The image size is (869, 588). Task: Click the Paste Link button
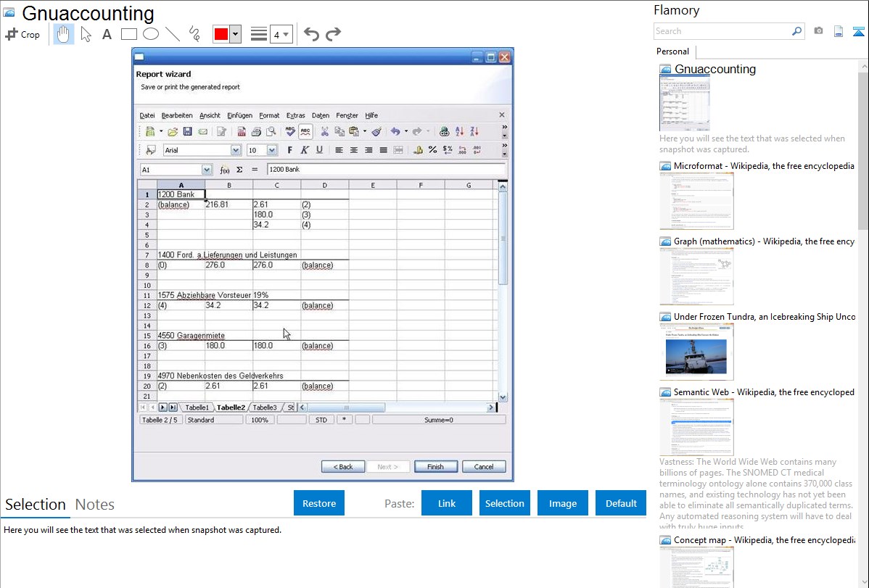(x=447, y=503)
